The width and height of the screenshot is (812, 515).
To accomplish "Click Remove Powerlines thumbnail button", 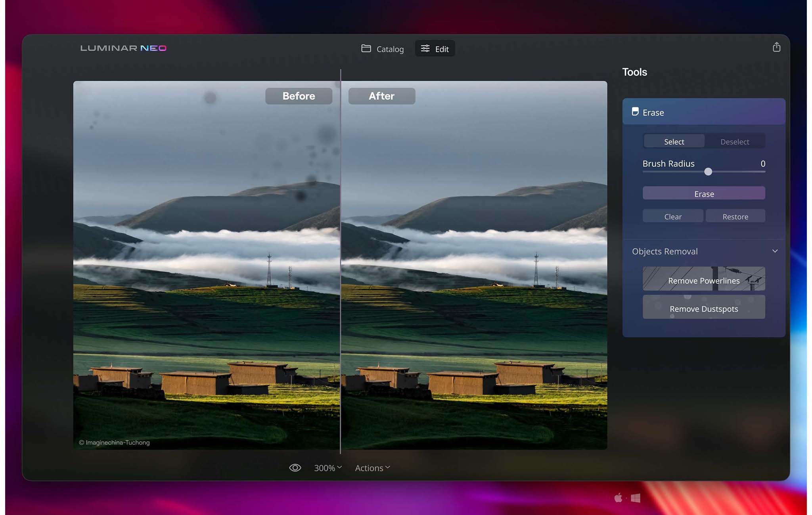I will point(704,280).
